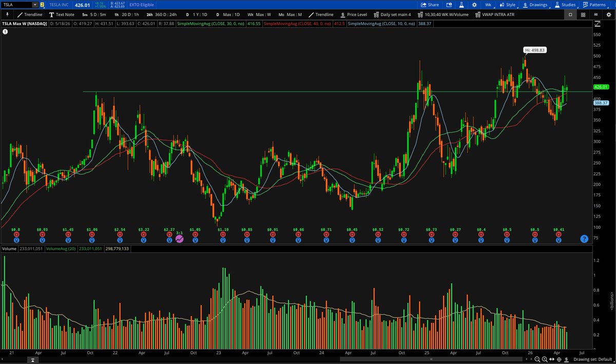Open the TSLA symbol dropdown arrow
Image resolution: width=616 pixels, height=364 pixels.
coord(34,5)
